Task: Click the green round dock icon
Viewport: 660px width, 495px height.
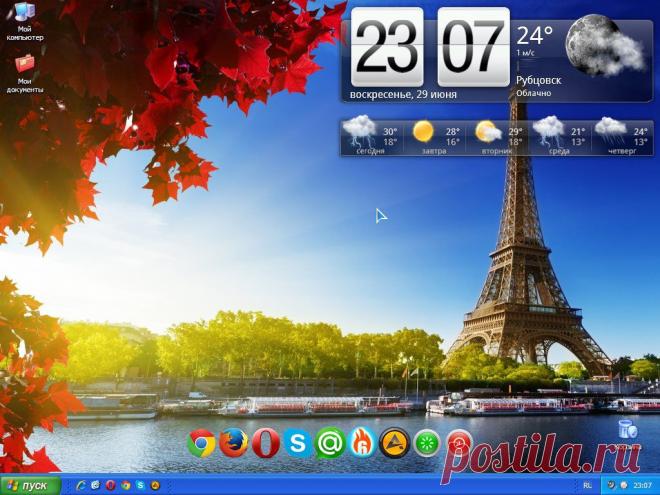Action: [x=427, y=442]
